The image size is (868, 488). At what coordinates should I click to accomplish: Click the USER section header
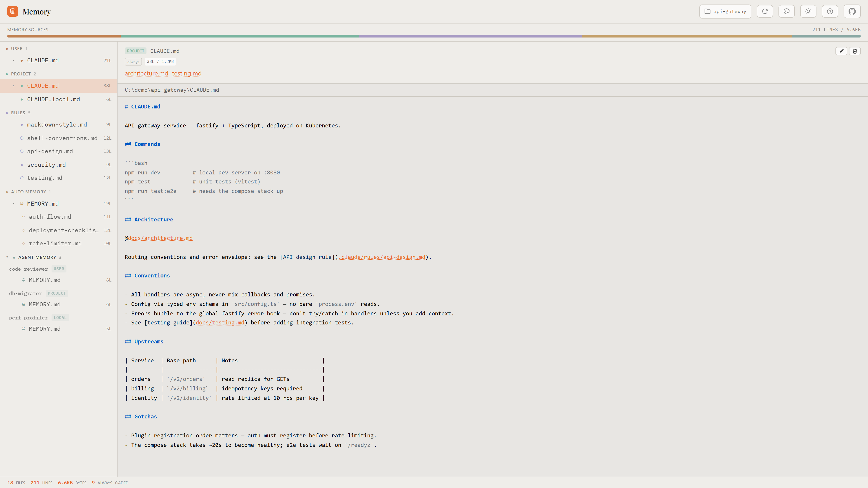(x=17, y=49)
